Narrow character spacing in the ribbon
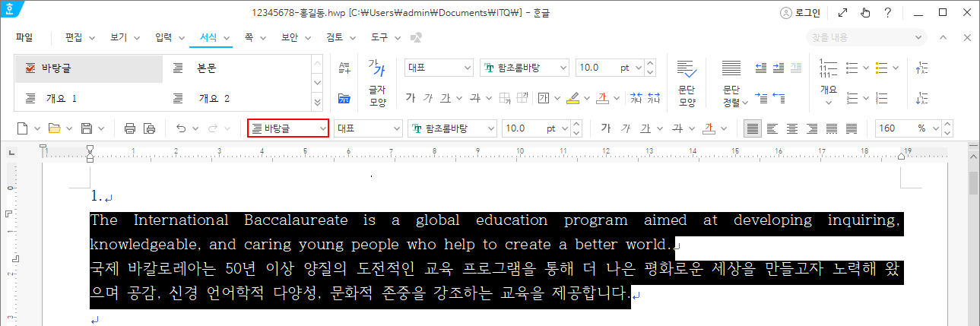The image size is (980, 326). pos(636,97)
